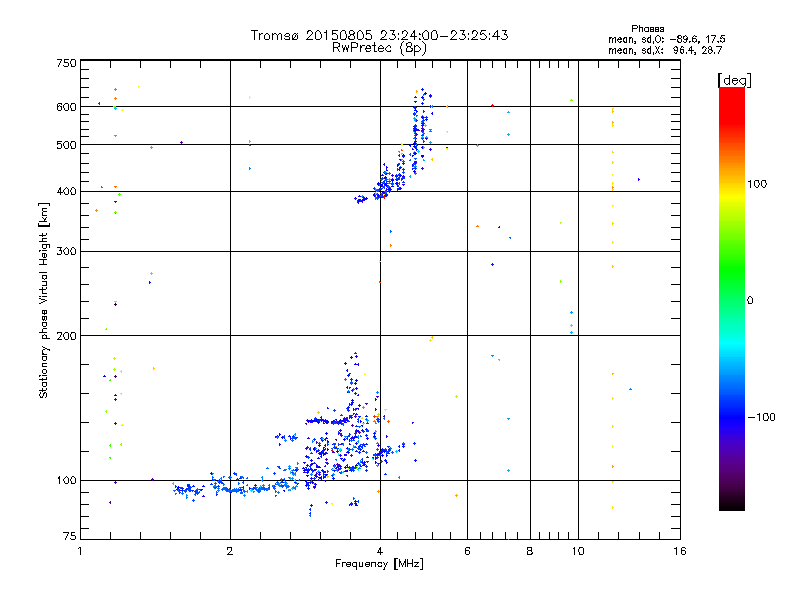800x600 pixels.
Task: Click the y-axis tick label "500"
Action: (66, 145)
